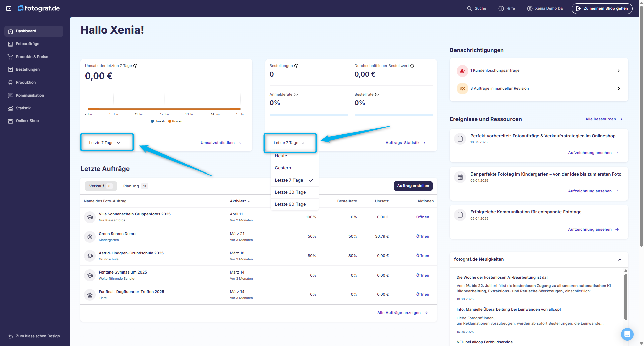Click Öffnen for Fontane Gymnasium 2025
Image resolution: width=644 pixels, height=346 pixels.
click(423, 275)
